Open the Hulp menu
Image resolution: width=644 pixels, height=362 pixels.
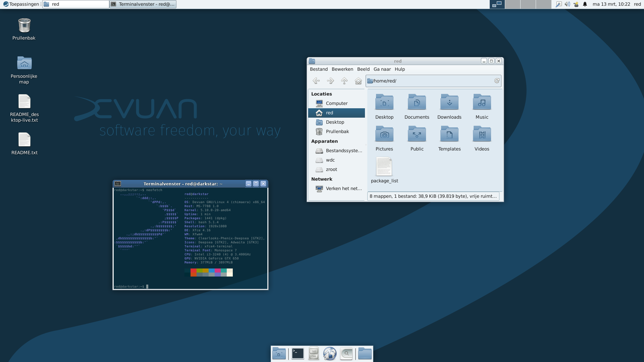click(399, 69)
